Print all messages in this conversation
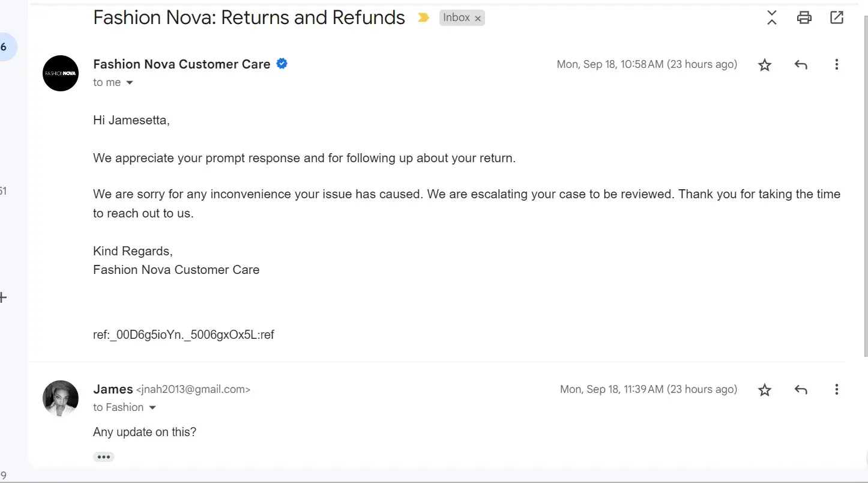 click(804, 17)
